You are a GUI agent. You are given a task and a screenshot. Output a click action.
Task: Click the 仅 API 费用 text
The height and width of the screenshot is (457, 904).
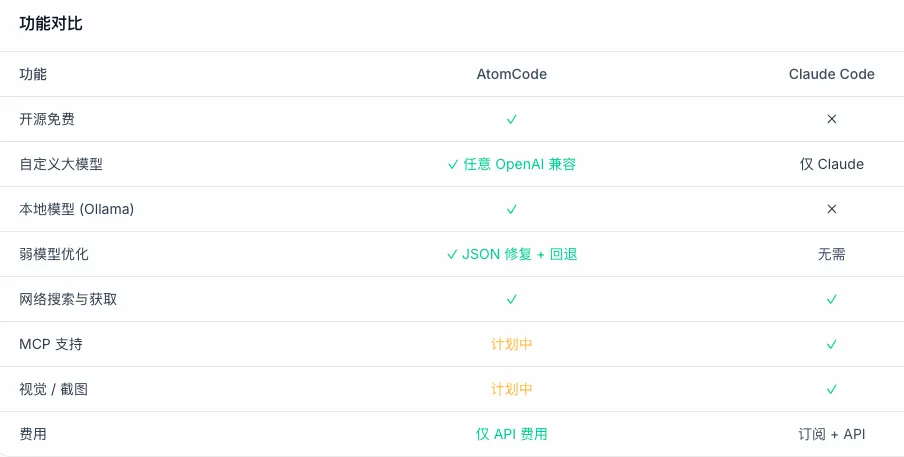(x=511, y=434)
